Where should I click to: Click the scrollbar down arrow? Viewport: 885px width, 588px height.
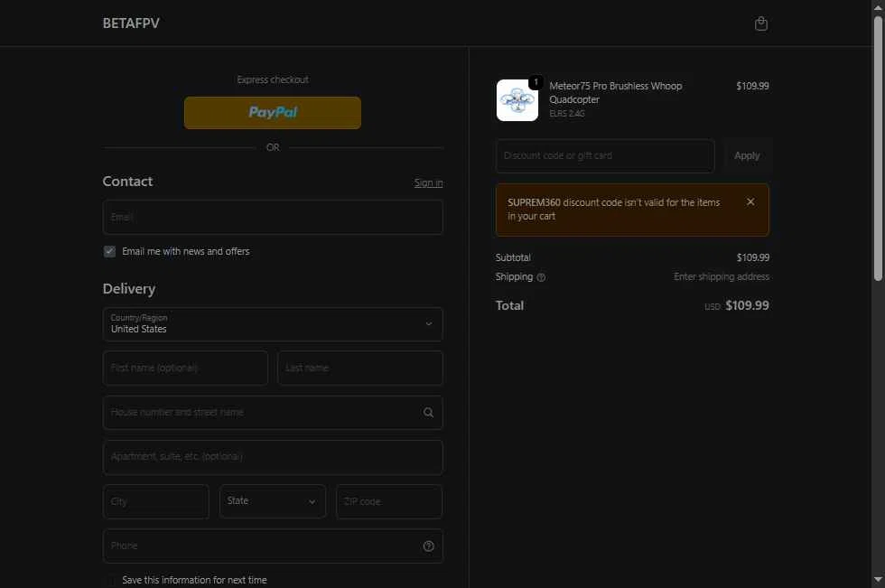tap(878, 580)
